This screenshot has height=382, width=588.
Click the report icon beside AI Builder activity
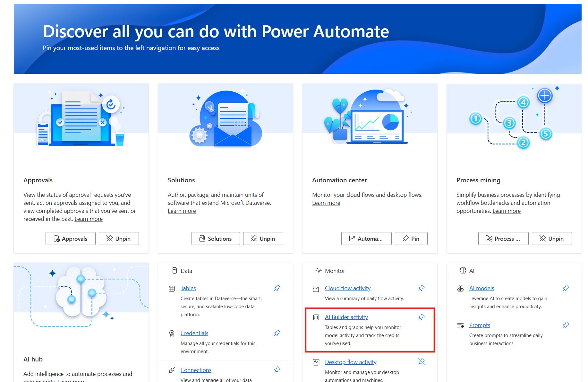[x=316, y=317]
